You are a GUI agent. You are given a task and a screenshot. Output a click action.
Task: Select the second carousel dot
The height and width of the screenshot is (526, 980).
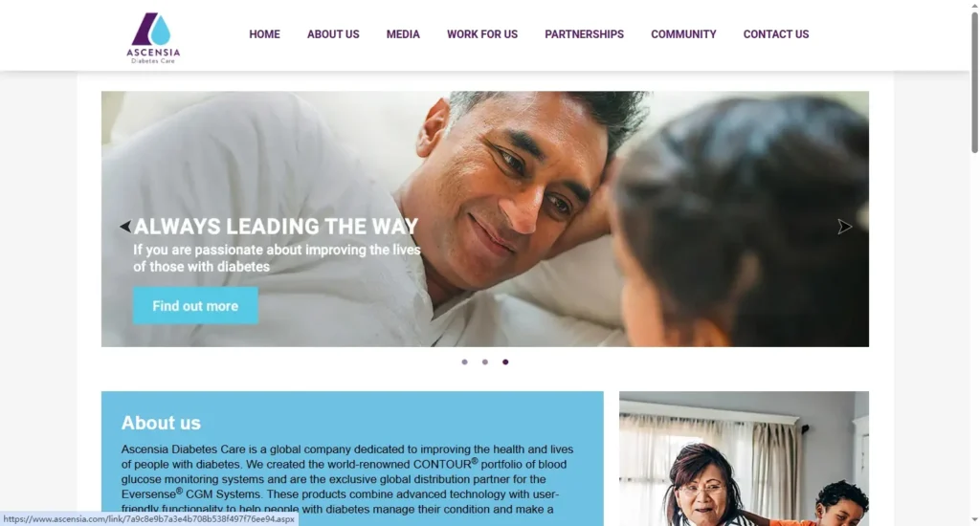tap(485, 362)
